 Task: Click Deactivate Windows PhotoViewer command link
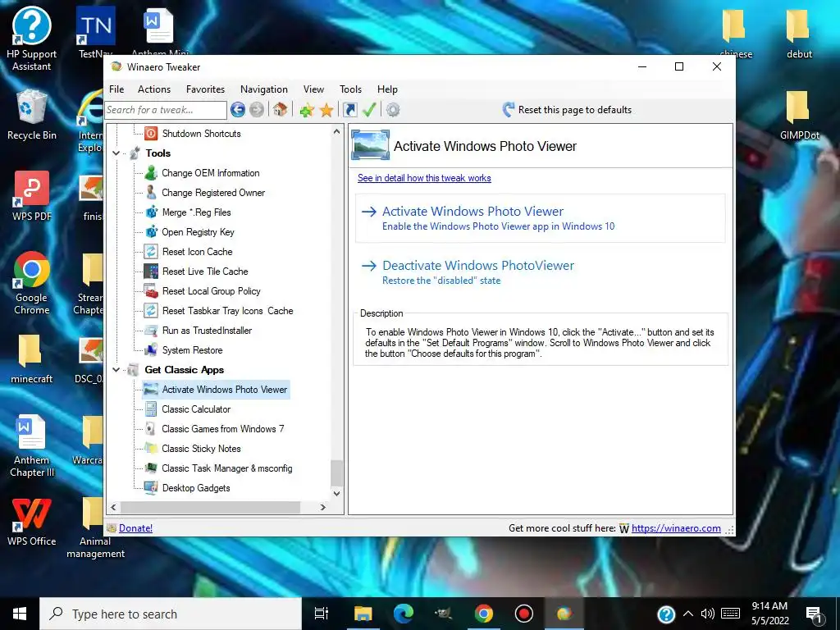[540, 272]
